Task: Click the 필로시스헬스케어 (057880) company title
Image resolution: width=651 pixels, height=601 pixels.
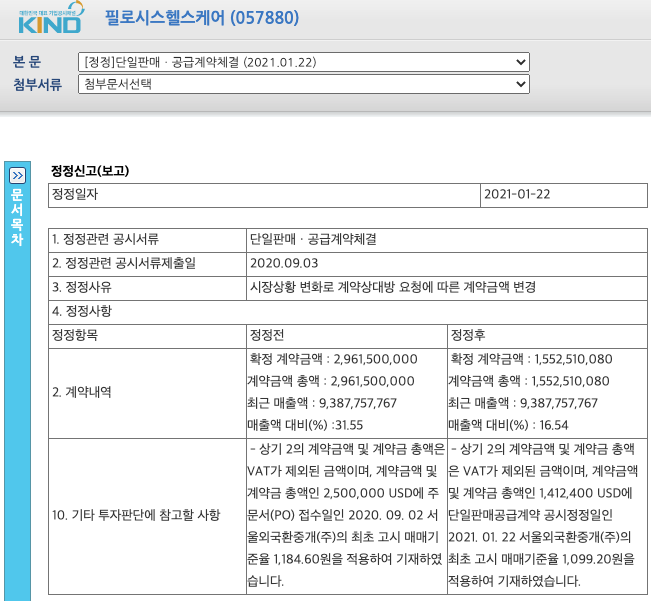Action: [202, 18]
